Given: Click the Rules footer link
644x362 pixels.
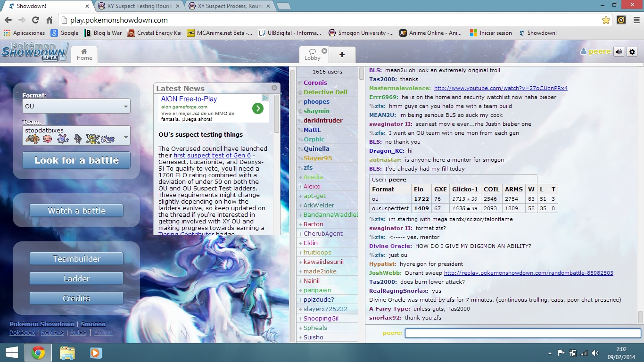Looking at the screenshot, I should (78, 332).
